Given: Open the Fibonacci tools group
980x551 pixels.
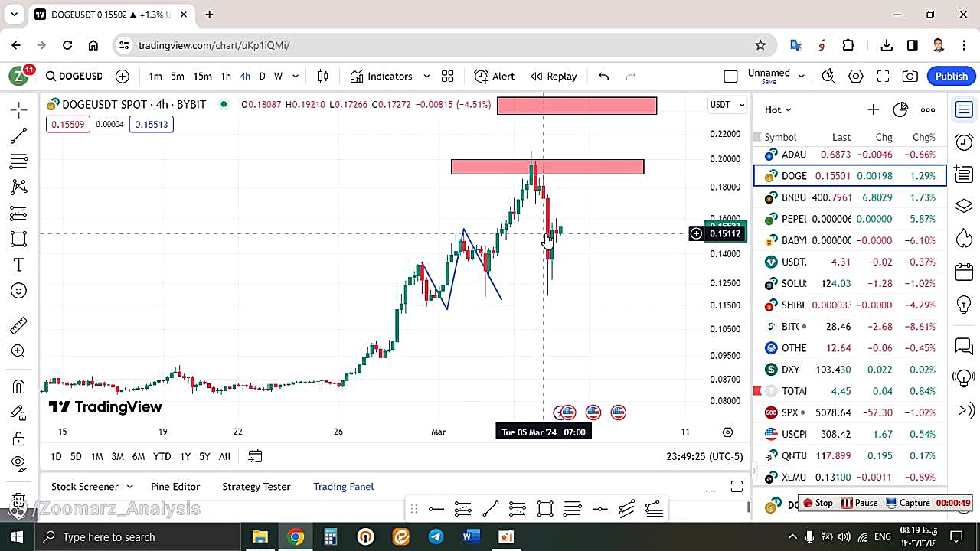Looking at the screenshot, I should [x=19, y=161].
